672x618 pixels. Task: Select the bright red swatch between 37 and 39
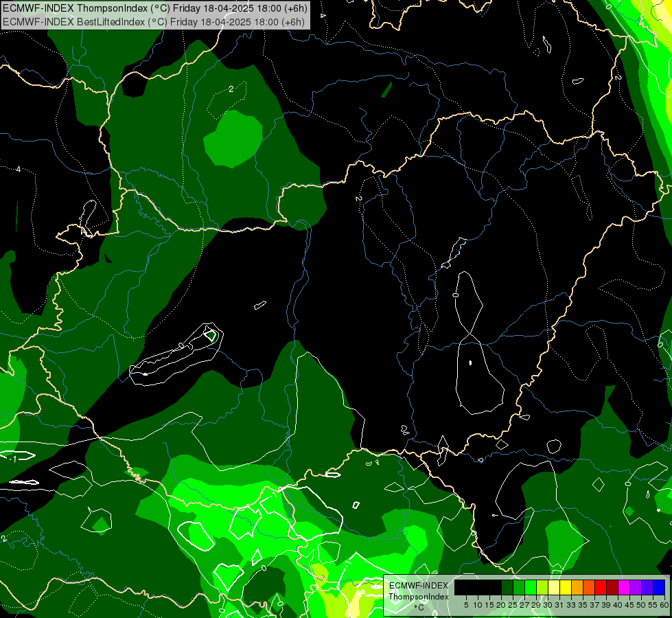point(601,587)
